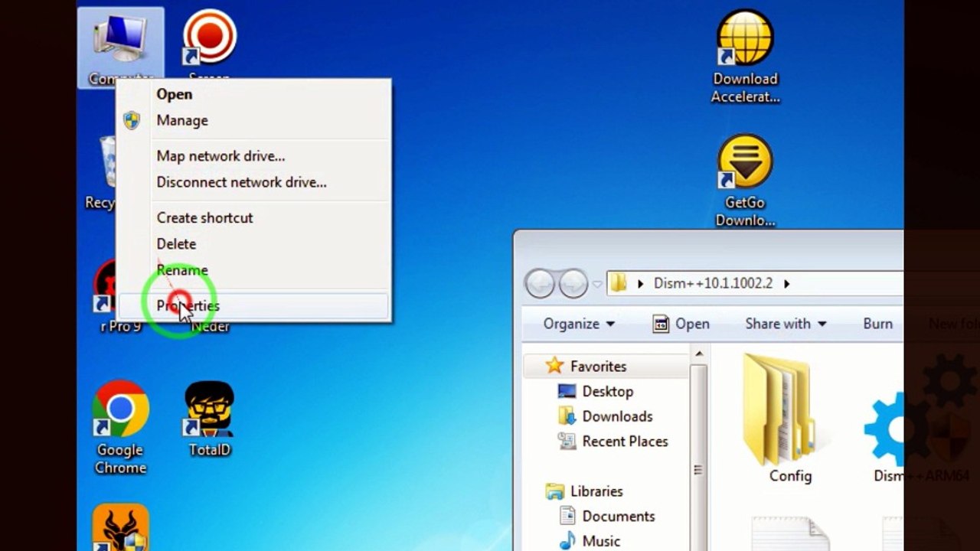The height and width of the screenshot is (551, 980).
Task: Go back in the Explorer window
Action: pos(540,284)
